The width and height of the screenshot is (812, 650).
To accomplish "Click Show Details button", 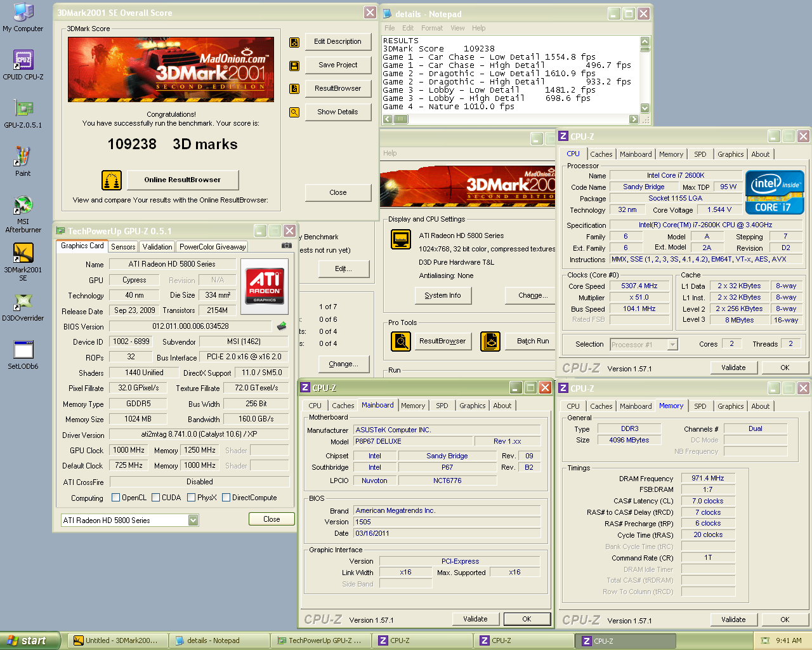I will click(338, 112).
